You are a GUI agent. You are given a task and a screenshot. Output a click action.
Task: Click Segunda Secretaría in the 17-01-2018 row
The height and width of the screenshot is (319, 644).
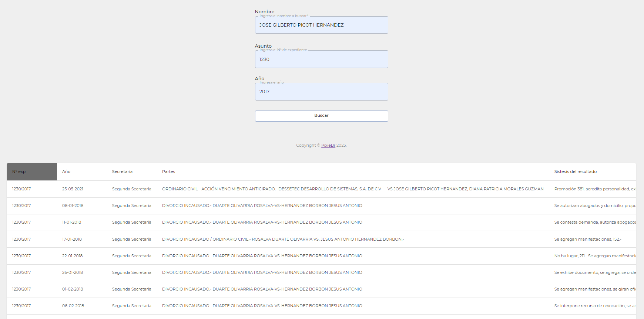[x=131, y=239]
